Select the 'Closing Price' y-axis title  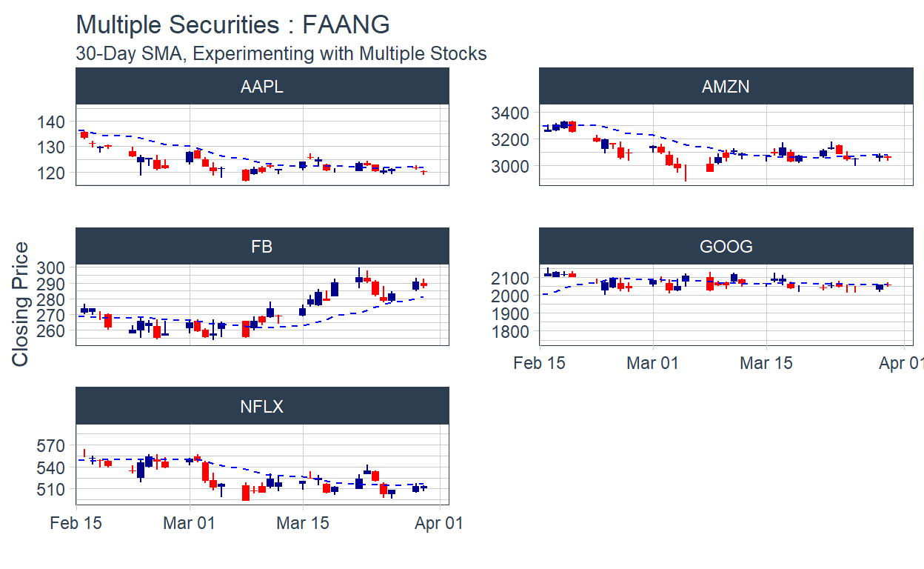coord(21,304)
